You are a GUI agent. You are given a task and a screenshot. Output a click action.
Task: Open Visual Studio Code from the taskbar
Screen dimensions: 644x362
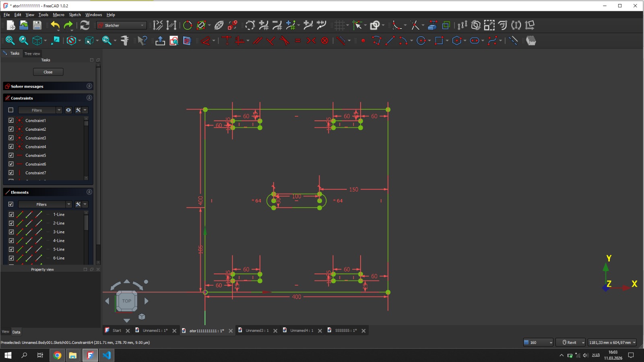106,355
